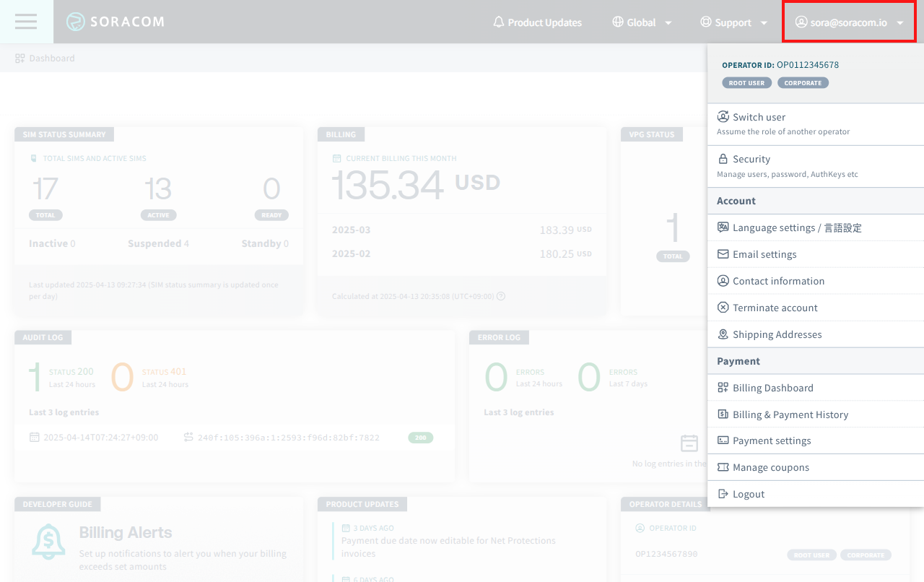Open the Dashboard breadcrumb item
Screen dimensions: 924x582
pos(45,58)
